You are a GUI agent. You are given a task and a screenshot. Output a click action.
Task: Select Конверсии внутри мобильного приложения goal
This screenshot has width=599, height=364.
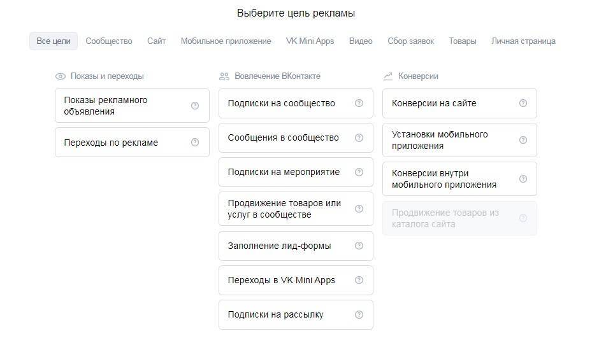pos(446,179)
